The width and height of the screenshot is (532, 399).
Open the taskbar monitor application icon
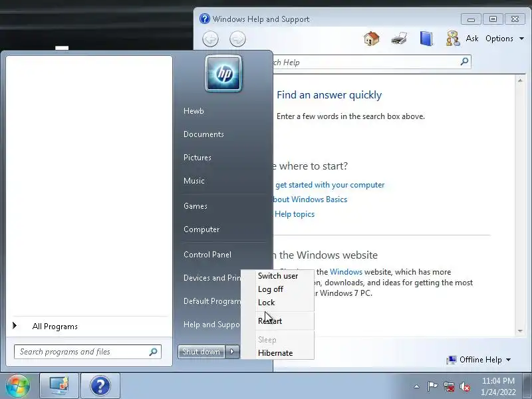click(59, 386)
